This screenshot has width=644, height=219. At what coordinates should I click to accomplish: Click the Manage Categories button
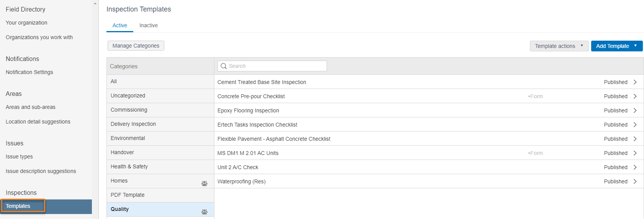[136, 46]
